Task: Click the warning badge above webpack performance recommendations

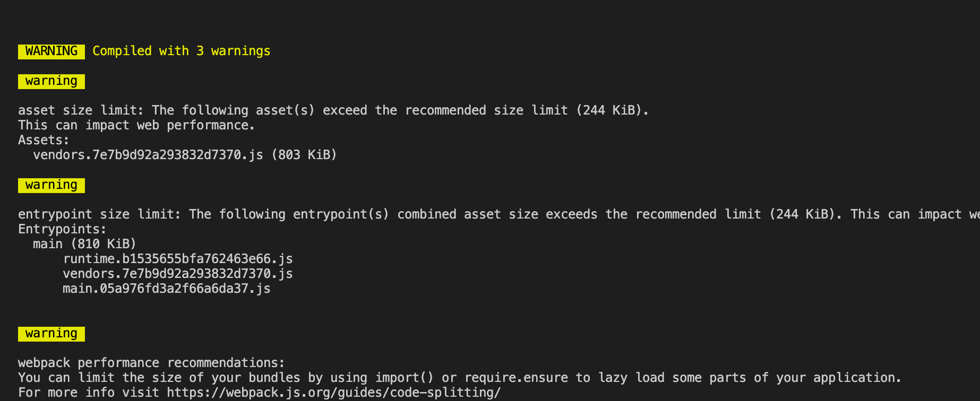Action: 51,334
